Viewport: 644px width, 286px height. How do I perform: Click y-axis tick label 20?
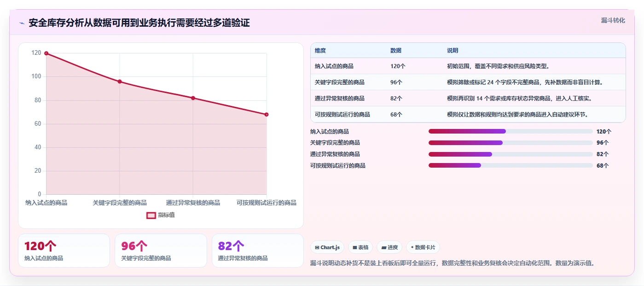point(38,171)
